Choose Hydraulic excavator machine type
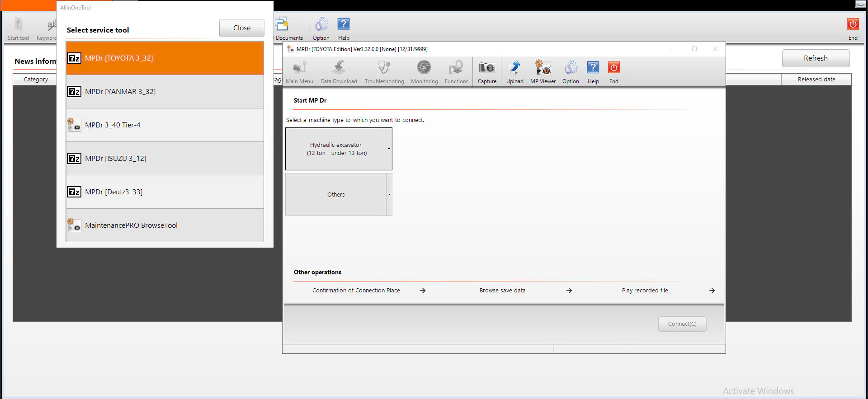The height and width of the screenshot is (399, 868). [335, 149]
